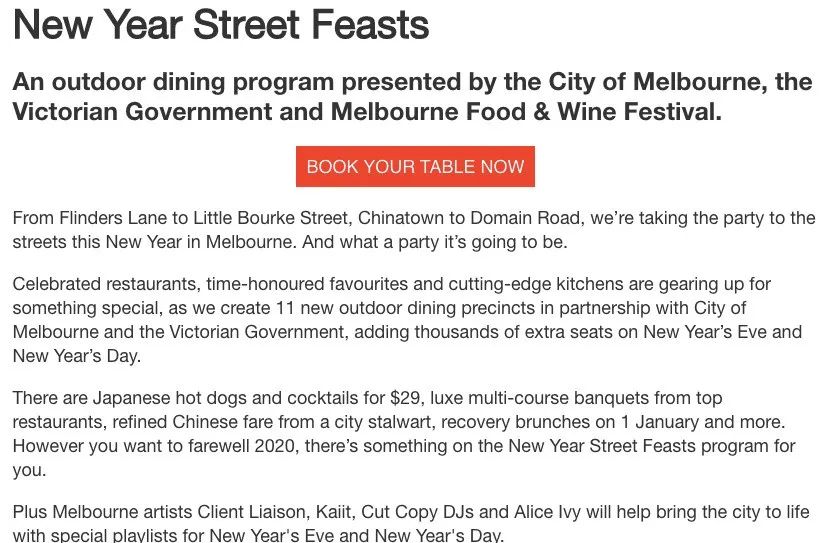
Task: Click the words Melbourne Food & Wine Festival
Action: [x=526, y=111]
